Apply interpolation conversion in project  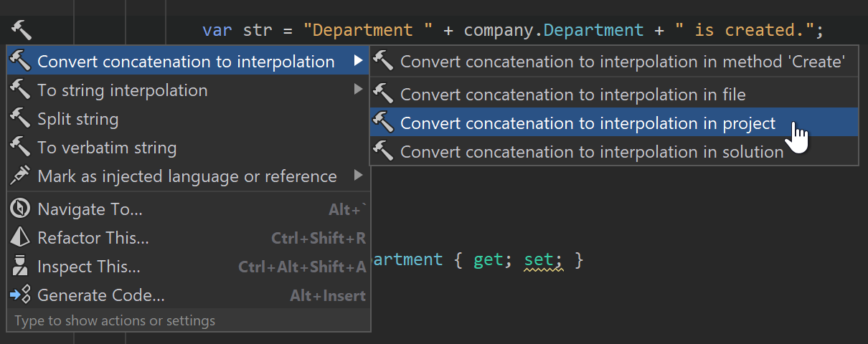[x=588, y=123]
